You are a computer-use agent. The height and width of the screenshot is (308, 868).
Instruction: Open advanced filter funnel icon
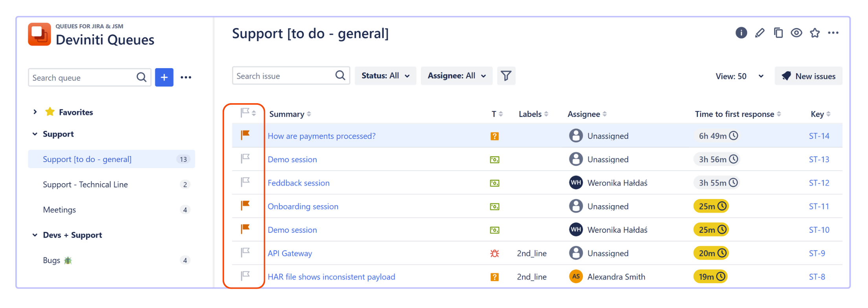point(506,76)
